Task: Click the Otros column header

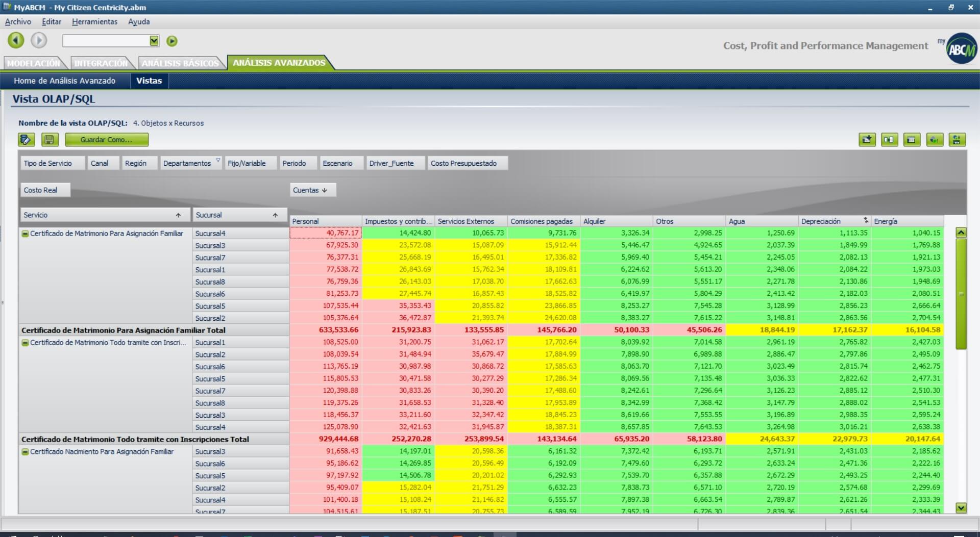Action: (689, 221)
